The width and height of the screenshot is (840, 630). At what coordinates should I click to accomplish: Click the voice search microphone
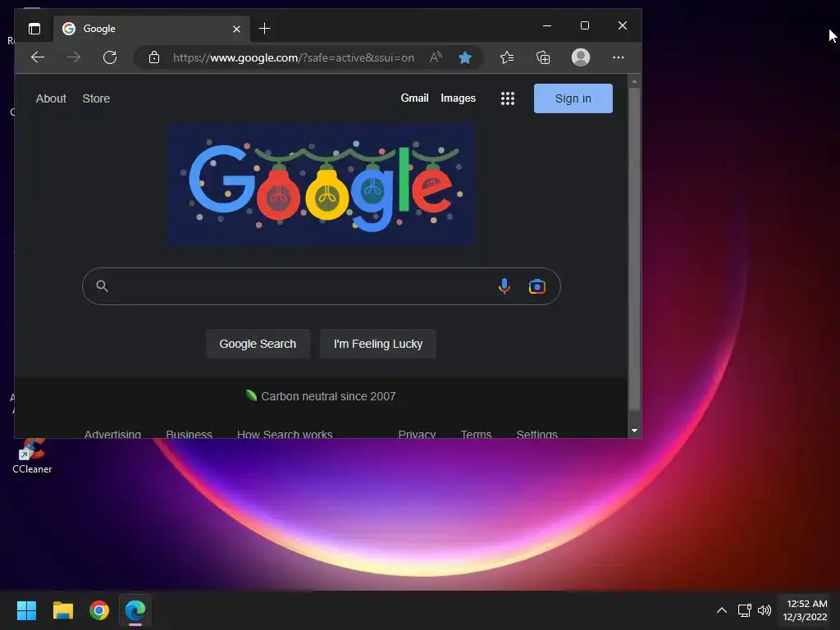(x=504, y=286)
